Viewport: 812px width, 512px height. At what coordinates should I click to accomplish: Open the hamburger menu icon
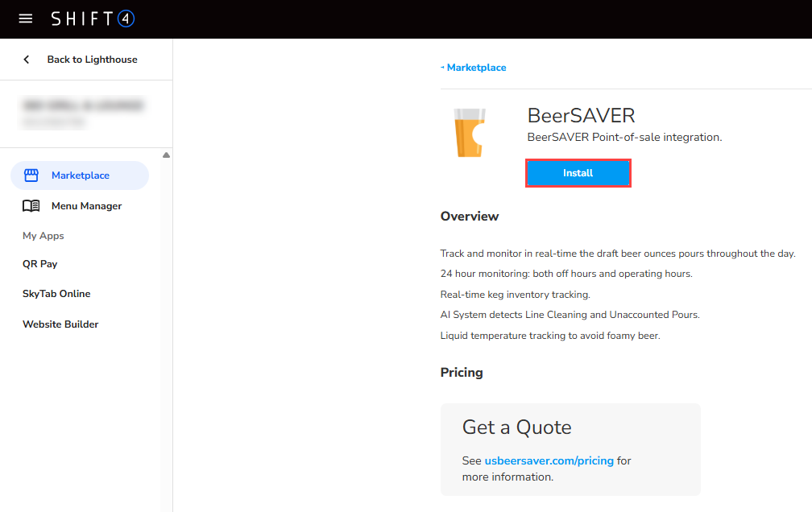coord(26,19)
